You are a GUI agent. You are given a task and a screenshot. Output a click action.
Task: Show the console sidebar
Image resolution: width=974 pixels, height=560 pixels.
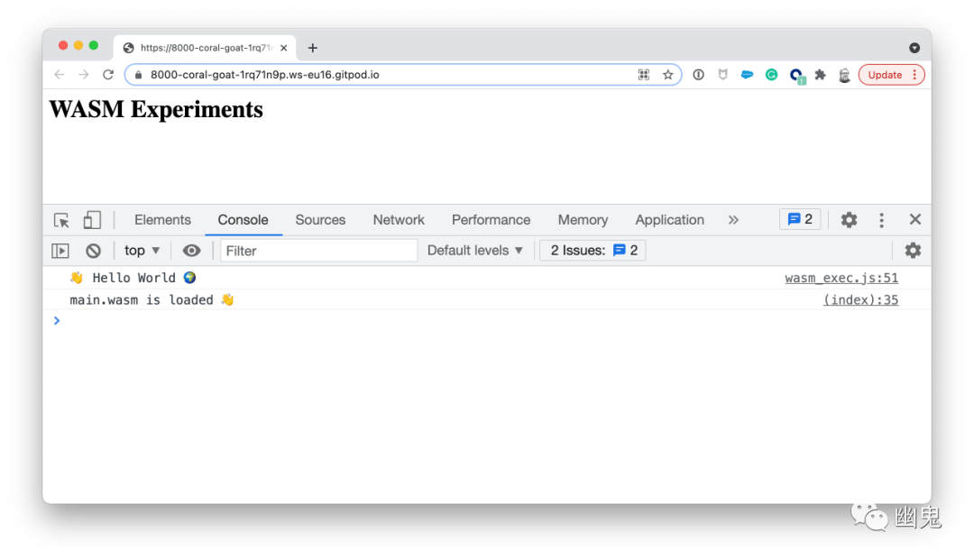60,251
